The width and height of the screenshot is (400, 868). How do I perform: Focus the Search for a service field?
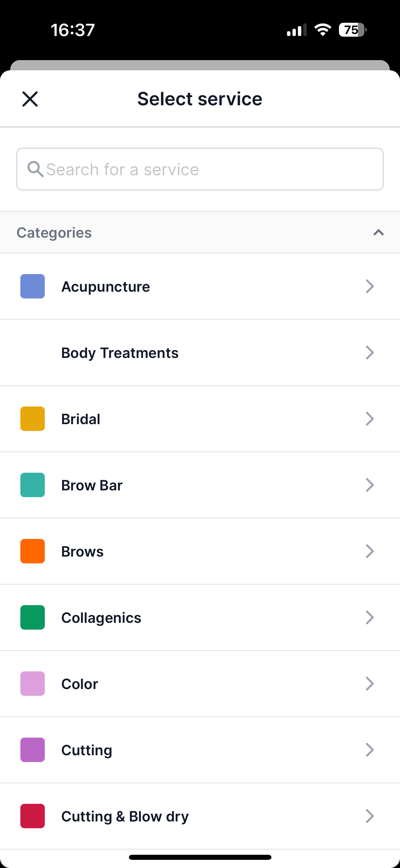tap(200, 169)
